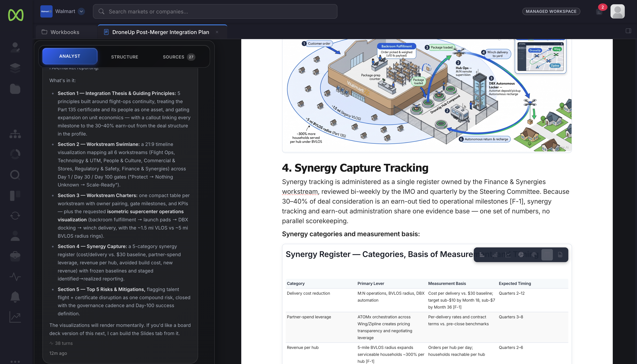Image resolution: width=637 pixels, height=364 pixels.
Task: Click 'Section 5 — Top 5 Risks & Mitigations' heading
Action: tap(101, 289)
